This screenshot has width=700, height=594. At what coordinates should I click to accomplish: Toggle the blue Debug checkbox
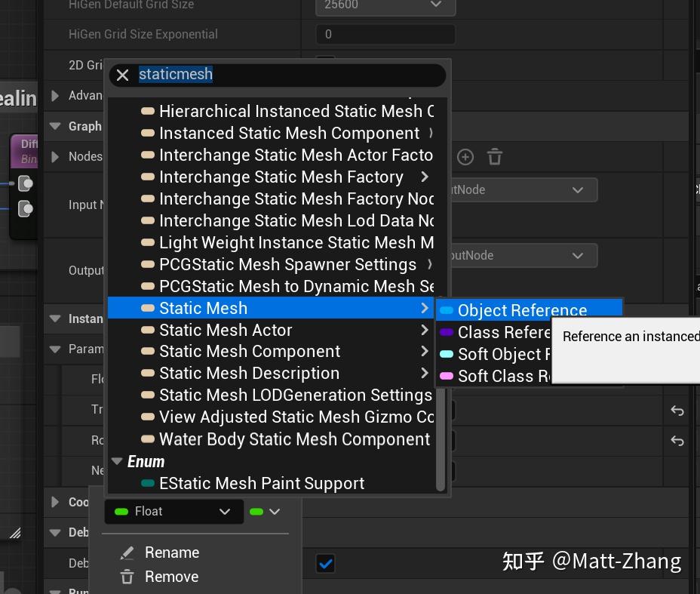[x=325, y=563]
